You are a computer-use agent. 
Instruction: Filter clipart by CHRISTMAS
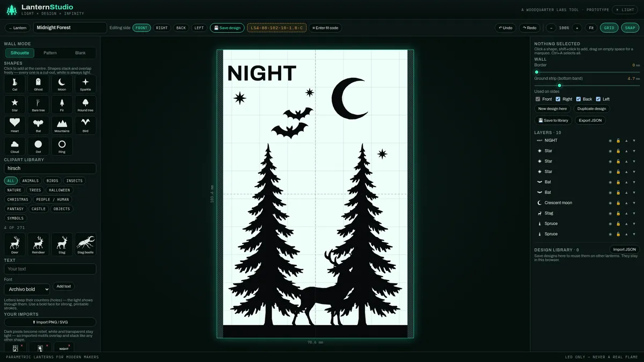(18, 200)
